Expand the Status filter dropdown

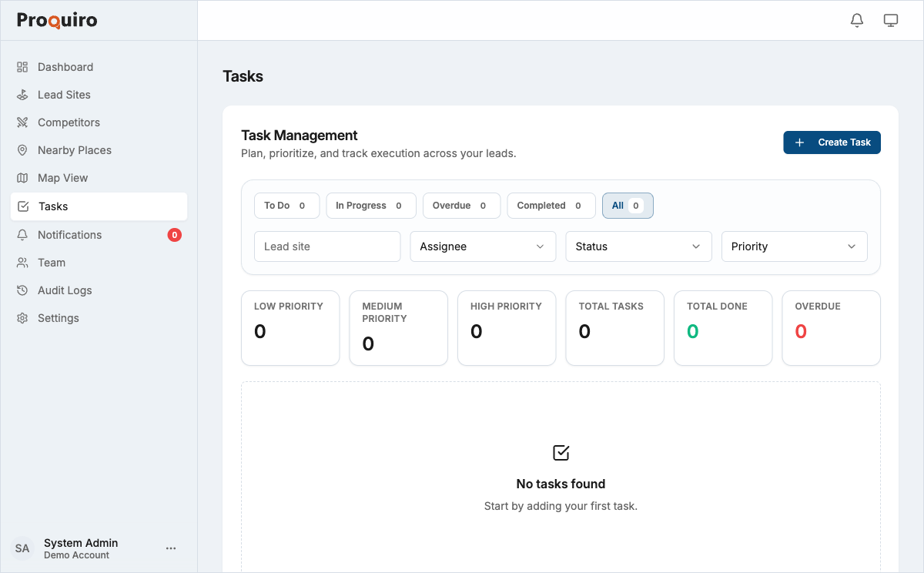point(638,246)
